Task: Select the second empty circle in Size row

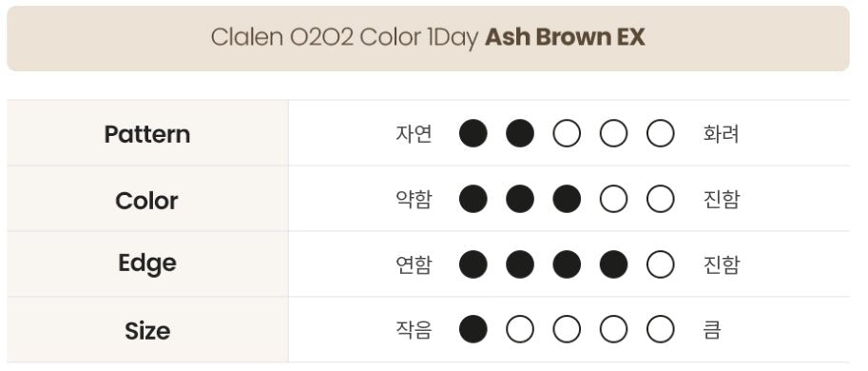Action: pos(520,329)
